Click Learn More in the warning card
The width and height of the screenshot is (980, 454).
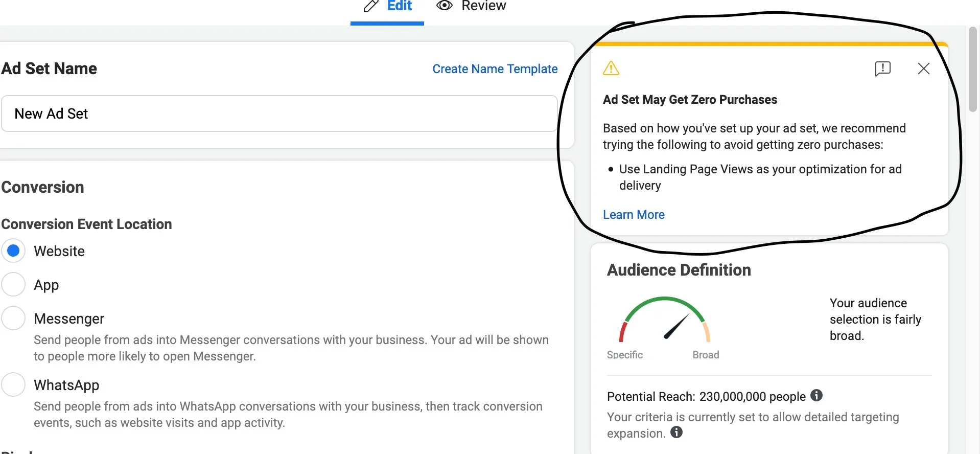click(x=634, y=215)
